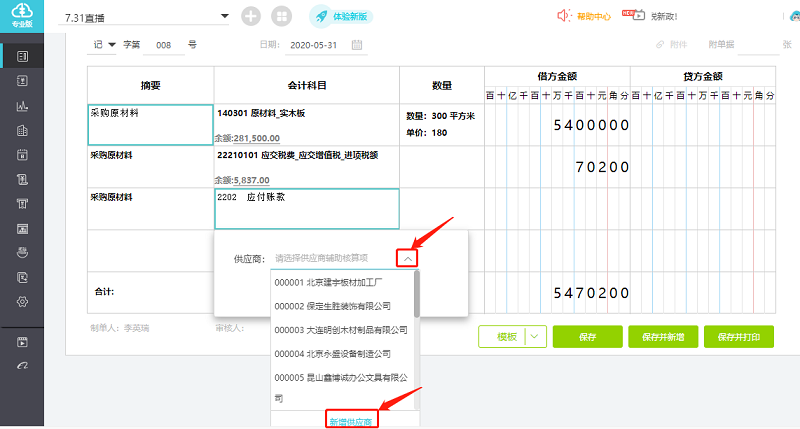Open the funds sidebar icon

click(22, 253)
